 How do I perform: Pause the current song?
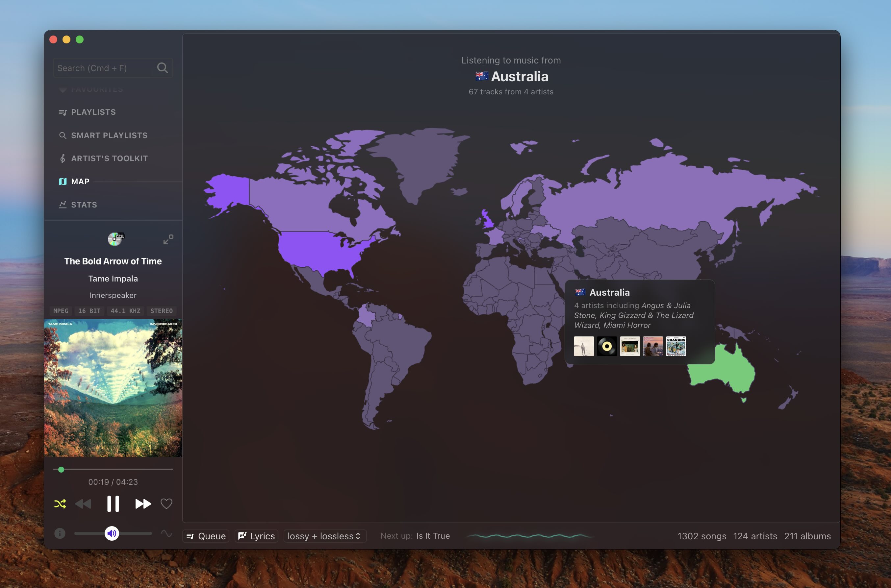[113, 503]
